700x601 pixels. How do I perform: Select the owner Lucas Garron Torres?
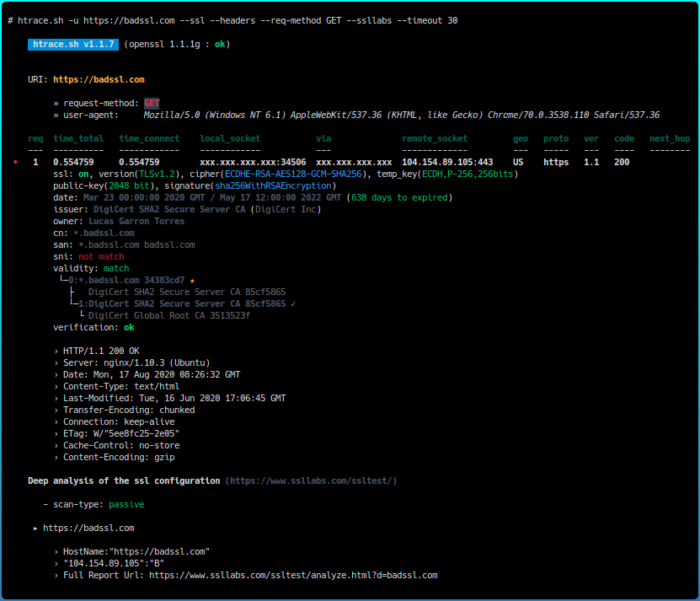coord(136,221)
